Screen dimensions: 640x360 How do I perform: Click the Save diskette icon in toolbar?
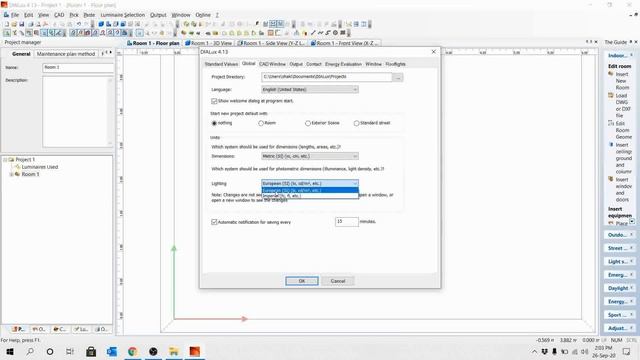pyautogui.click(x=22, y=24)
